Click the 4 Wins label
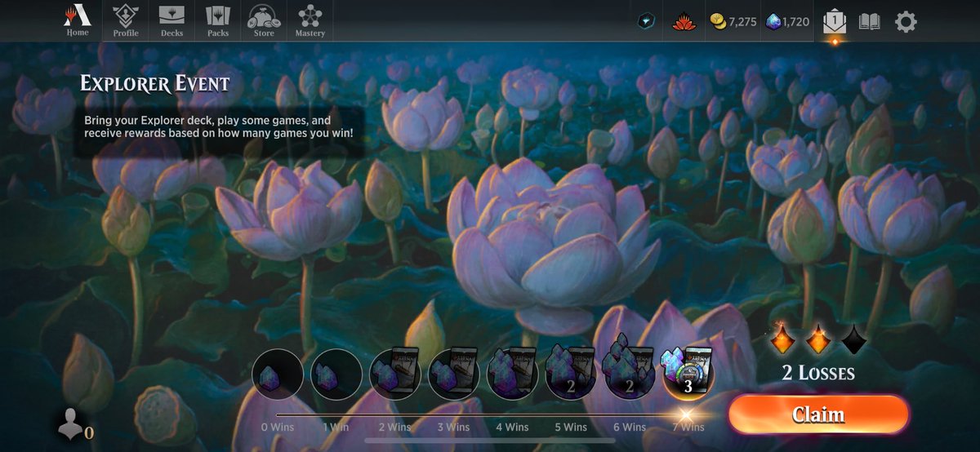Viewport: 980px width, 452px height. pyautogui.click(x=512, y=427)
